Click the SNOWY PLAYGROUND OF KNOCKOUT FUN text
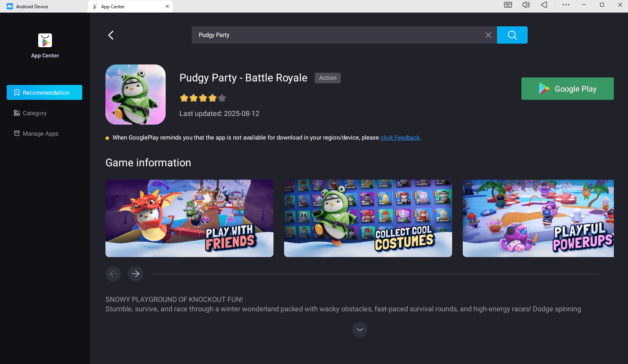 (174, 300)
